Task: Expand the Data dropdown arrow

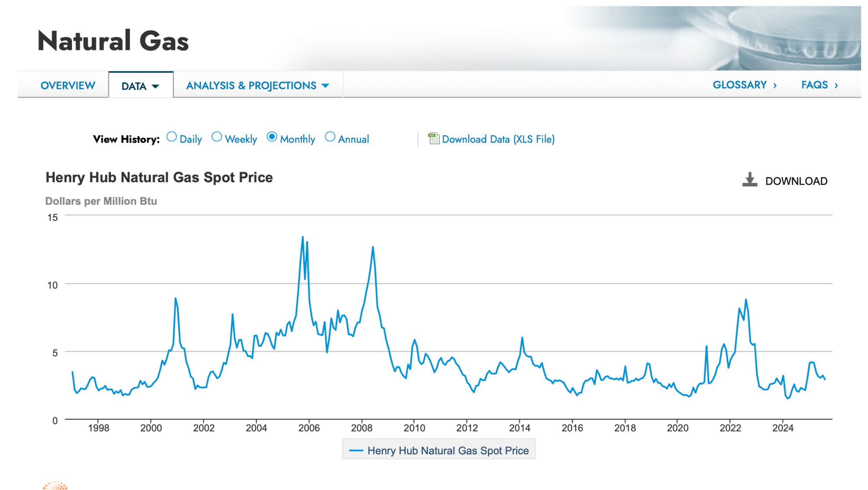Action: click(155, 86)
